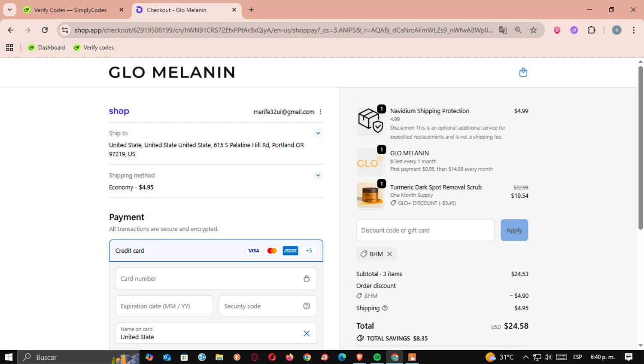Open the security code help icon
Image resolution: width=644 pixels, height=364 pixels.
307,306
